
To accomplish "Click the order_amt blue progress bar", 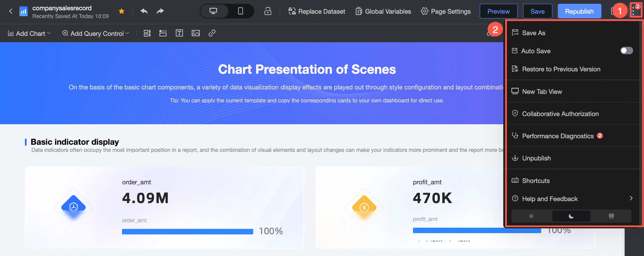I will click(x=187, y=232).
